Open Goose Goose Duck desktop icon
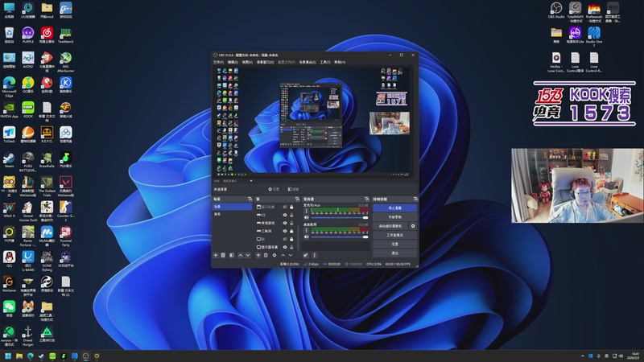Screen dimensions: 644x362 pos(28,211)
